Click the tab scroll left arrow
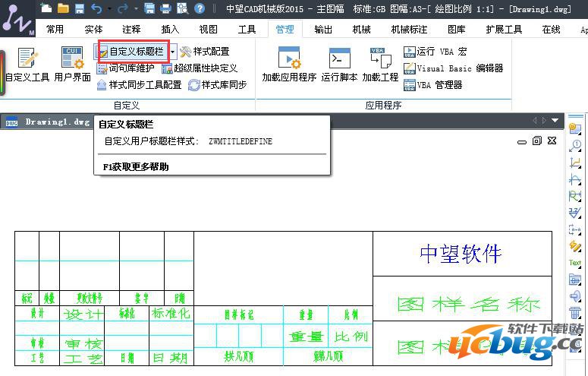 click(535, 121)
